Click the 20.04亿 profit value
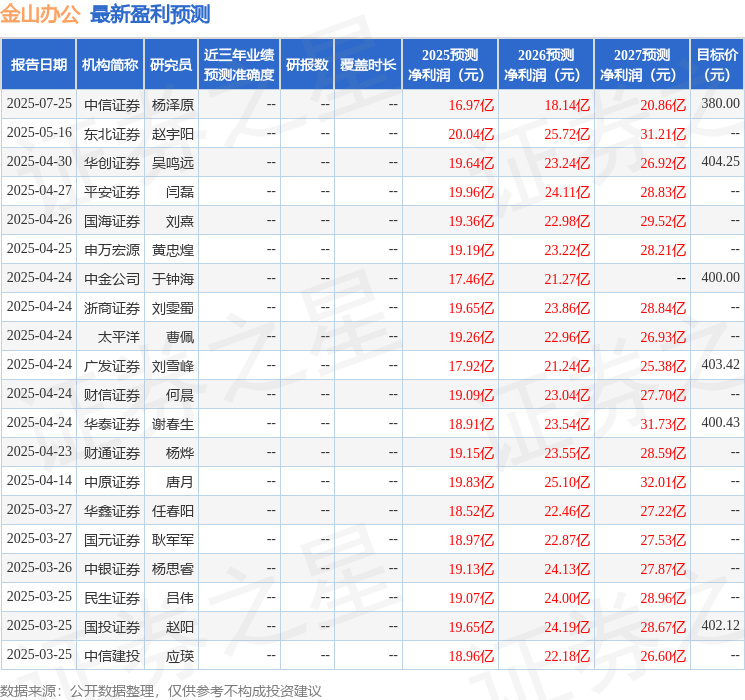The image size is (745, 700). click(x=471, y=134)
